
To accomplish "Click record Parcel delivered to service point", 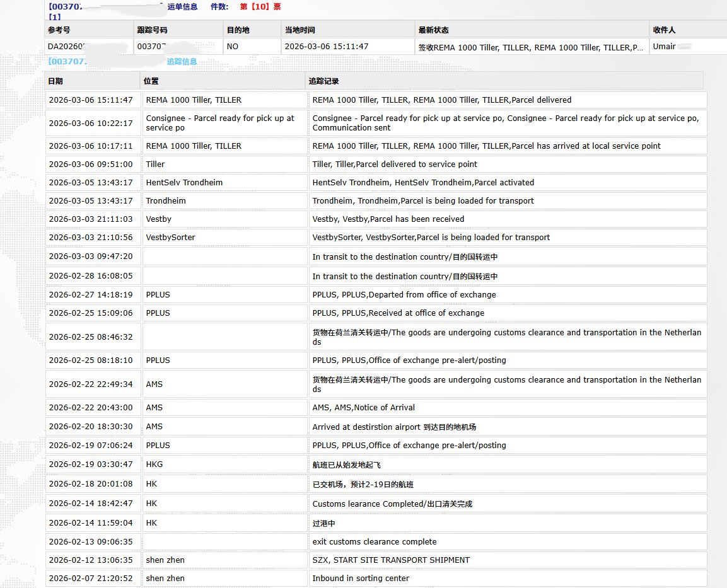I will (x=508, y=164).
